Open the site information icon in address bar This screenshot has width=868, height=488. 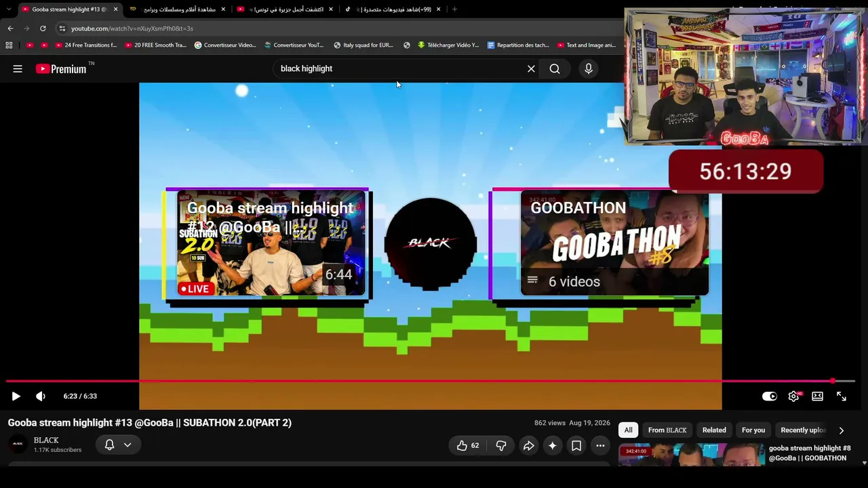pyautogui.click(x=62, y=28)
